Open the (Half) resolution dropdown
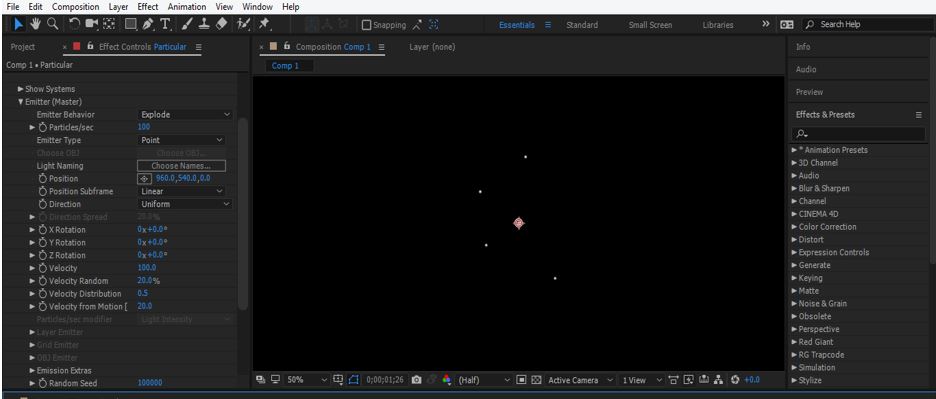This screenshot has width=936, height=399. tap(484, 380)
